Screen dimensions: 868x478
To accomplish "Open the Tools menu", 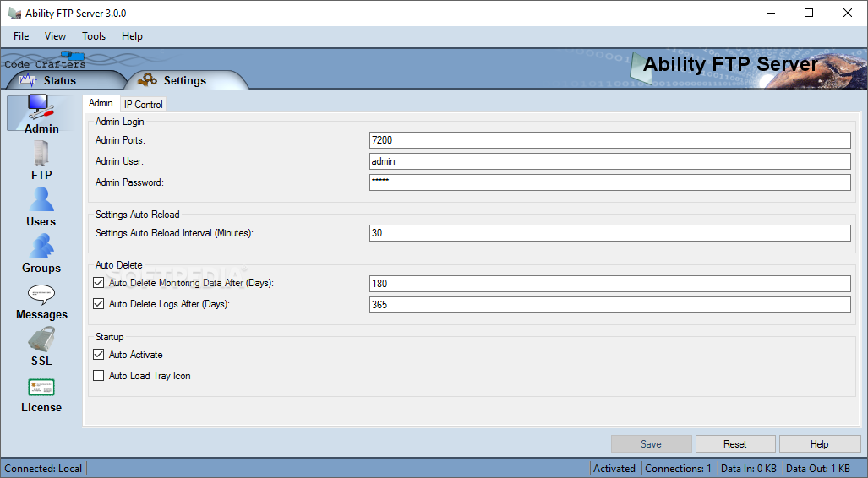I will point(94,36).
